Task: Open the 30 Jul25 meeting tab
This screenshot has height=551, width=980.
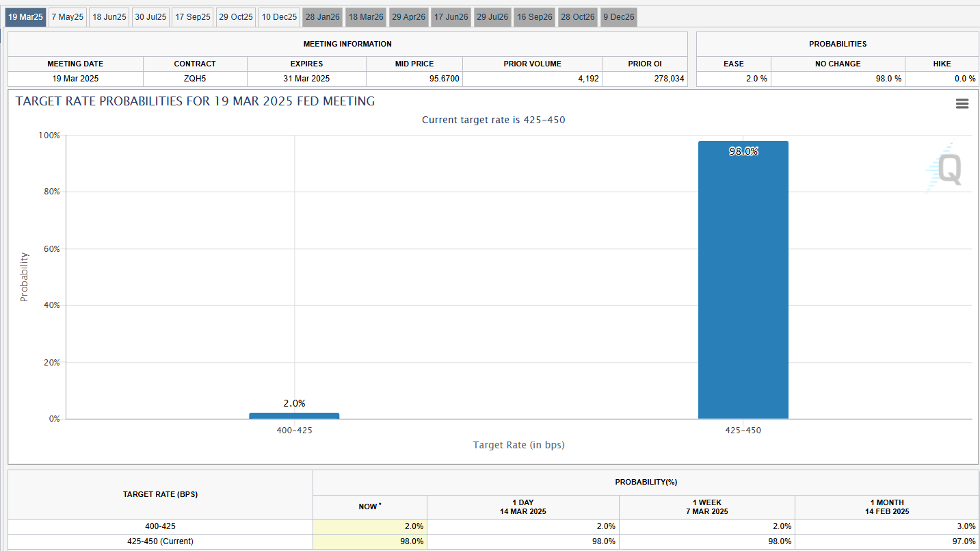Action: (x=150, y=17)
